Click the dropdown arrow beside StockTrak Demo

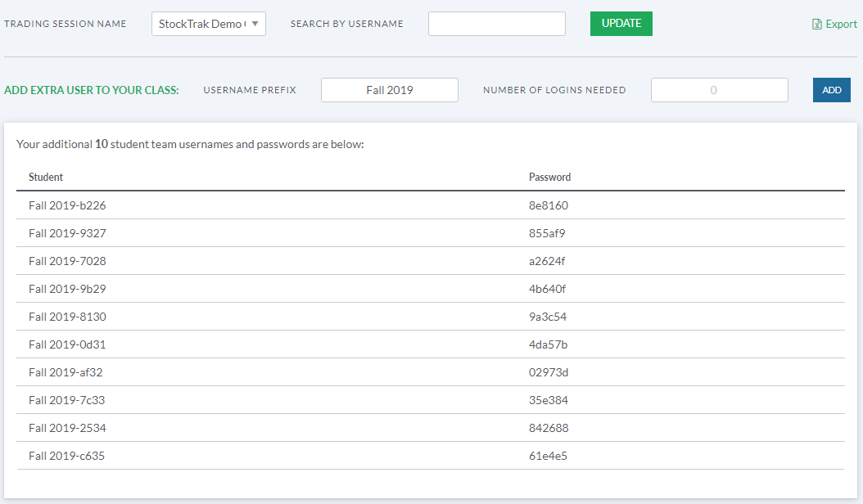pyautogui.click(x=255, y=24)
